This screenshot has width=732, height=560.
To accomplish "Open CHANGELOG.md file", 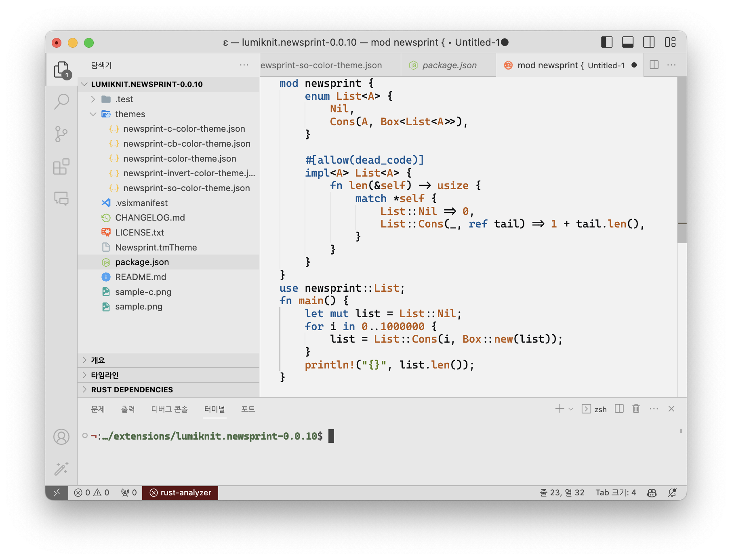I will point(168,217).
